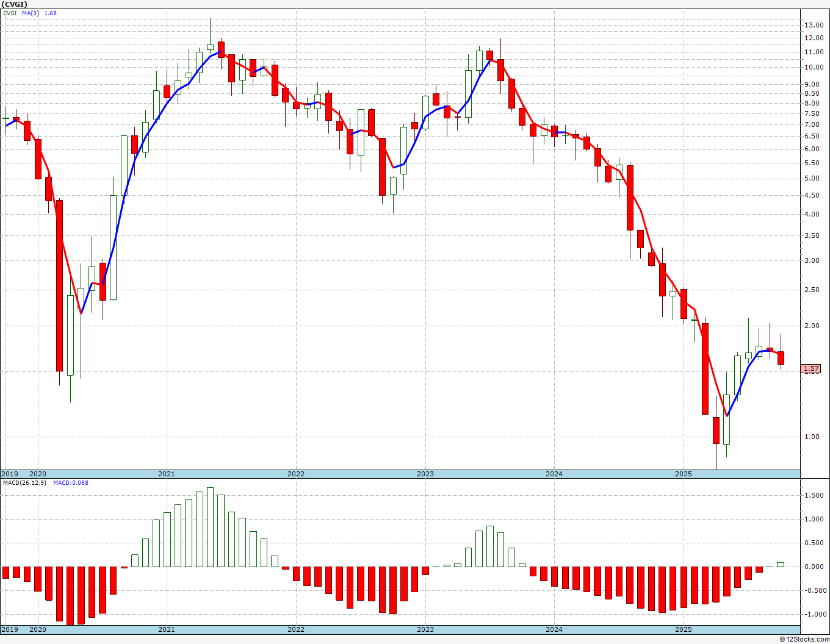
Task: Click the 7.50 price axis label
Action: click(x=812, y=113)
